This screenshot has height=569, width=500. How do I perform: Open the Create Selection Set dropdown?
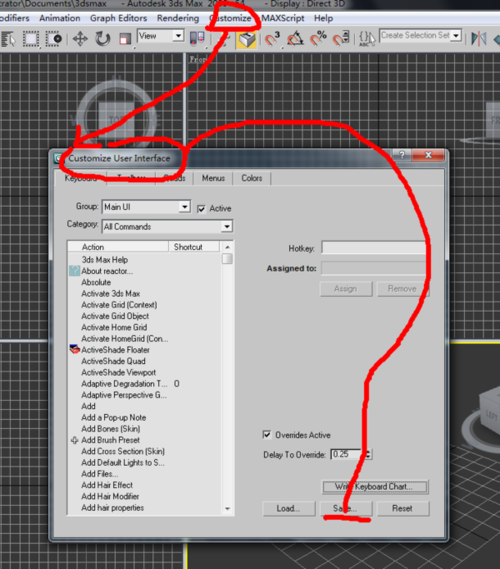pos(421,36)
